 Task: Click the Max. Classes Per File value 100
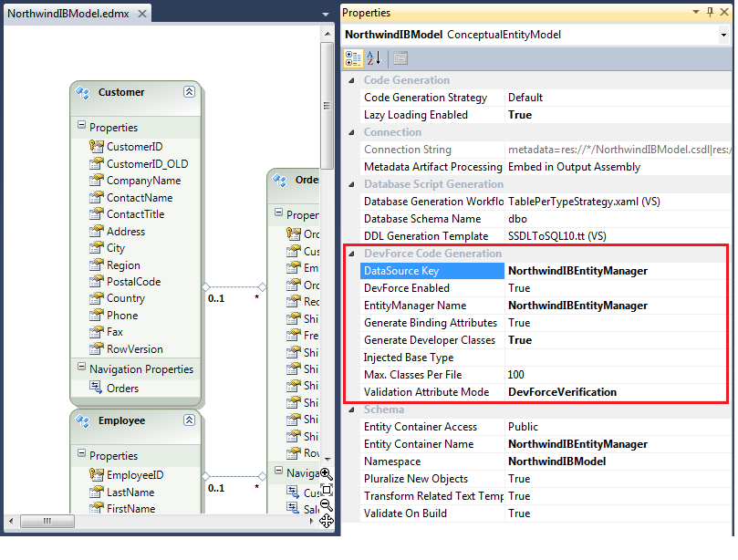tap(515, 375)
